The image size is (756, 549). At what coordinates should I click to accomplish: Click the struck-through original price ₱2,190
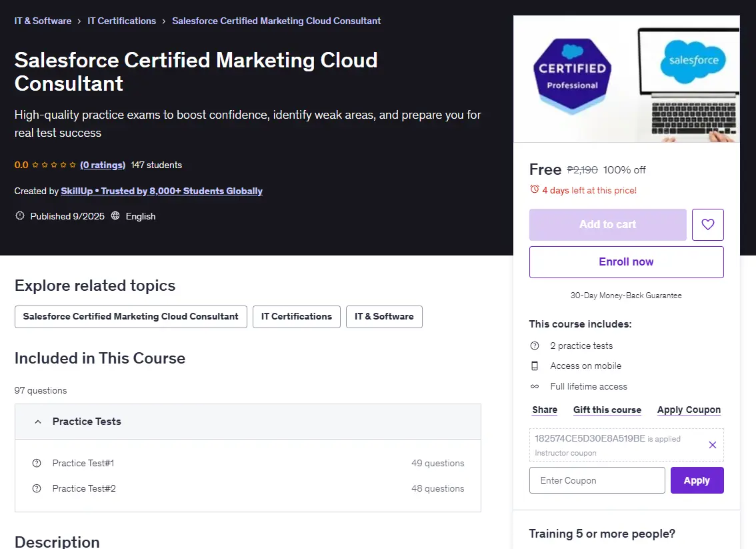click(x=582, y=170)
